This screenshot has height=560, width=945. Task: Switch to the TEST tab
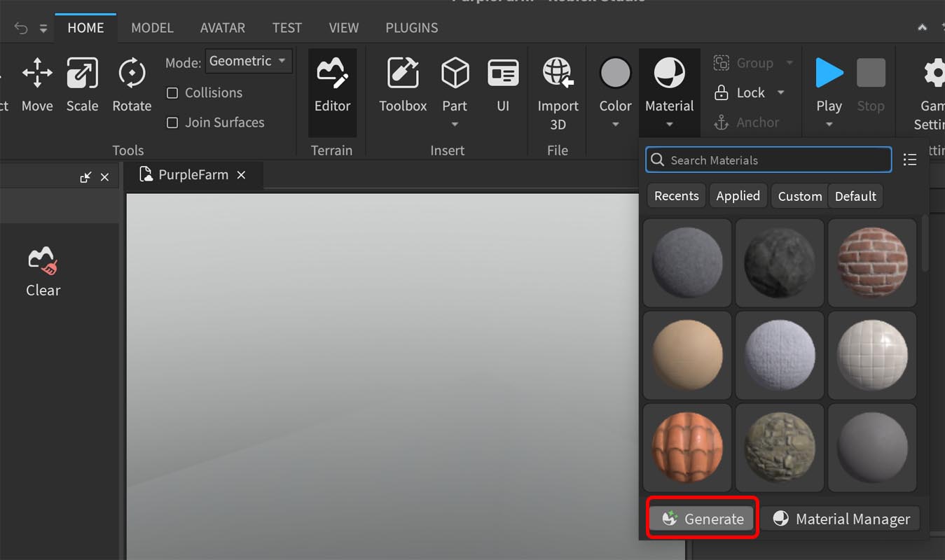[287, 28]
